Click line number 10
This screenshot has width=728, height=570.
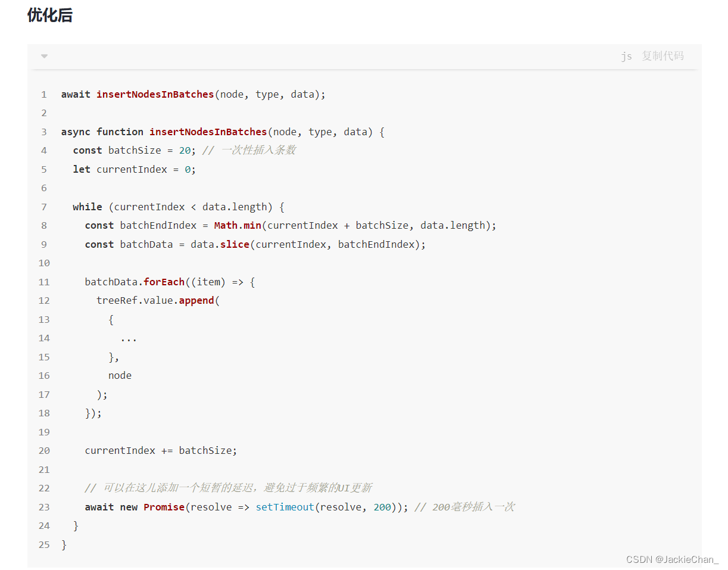tap(44, 263)
